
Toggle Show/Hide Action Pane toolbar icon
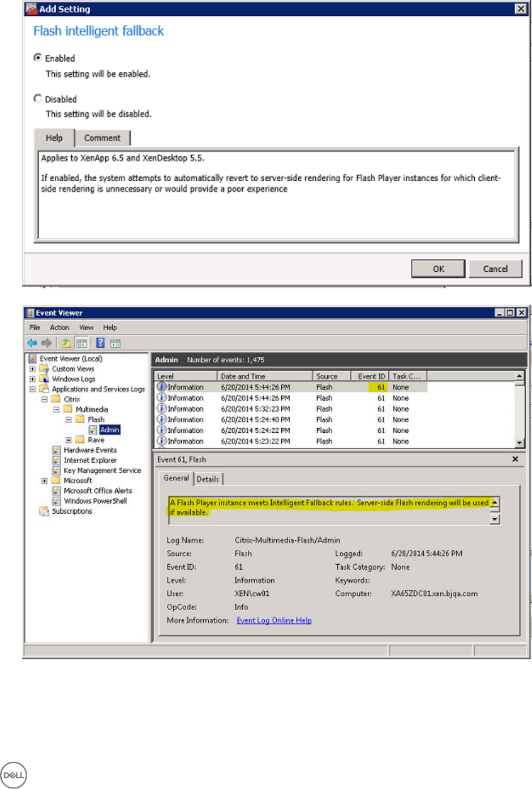point(115,343)
